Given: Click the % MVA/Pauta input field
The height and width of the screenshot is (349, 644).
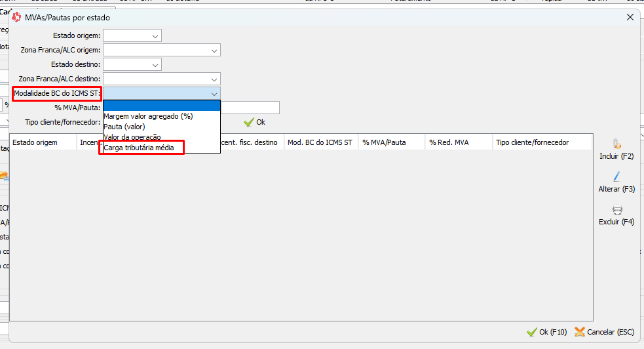Looking at the screenshot, I should (x=250, y=108).
